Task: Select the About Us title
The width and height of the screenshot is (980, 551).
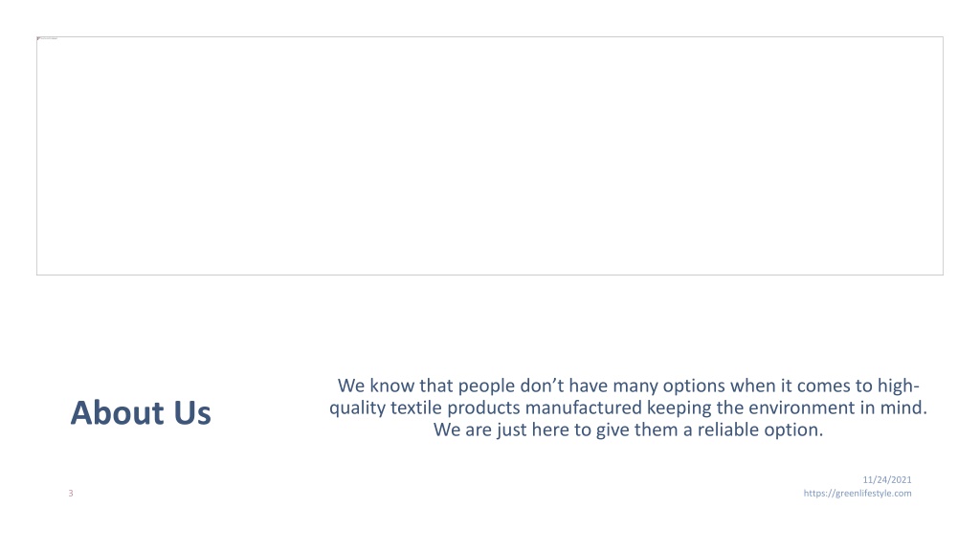Action: pyautogui.click(x=141, y=413)
